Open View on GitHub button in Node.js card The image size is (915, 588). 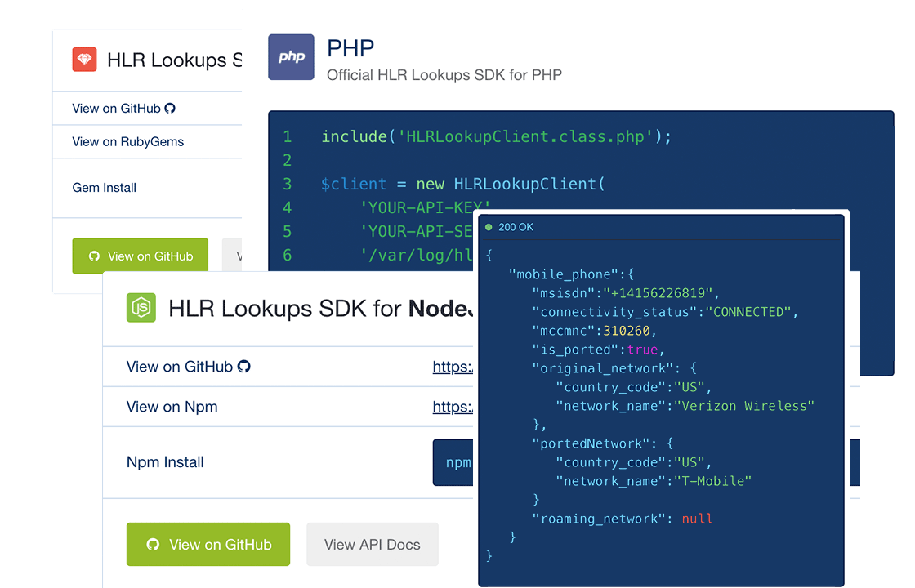pyautogui.click(x=208, y=544)
